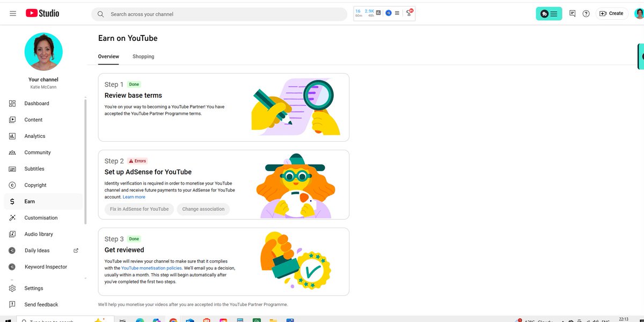Open Analytics in the sidebar
This screenshot has width=644, height=322.
click(43, 136)
